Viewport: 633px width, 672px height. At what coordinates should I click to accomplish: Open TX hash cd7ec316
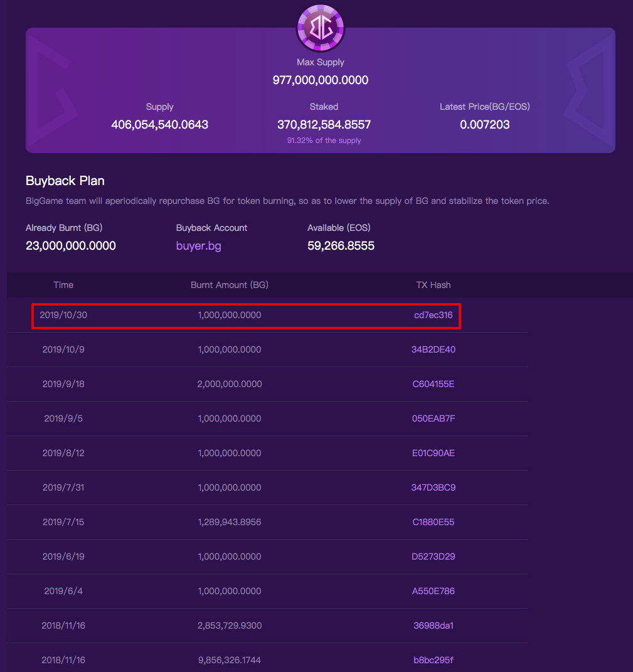pyautogui.click(x=434, y=315)
